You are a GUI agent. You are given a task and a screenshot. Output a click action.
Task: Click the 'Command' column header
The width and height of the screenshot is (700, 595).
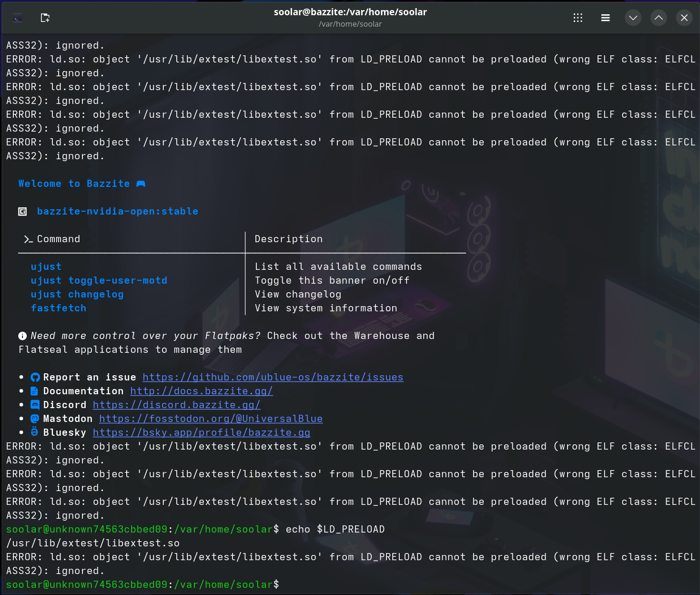click(59, 239)
